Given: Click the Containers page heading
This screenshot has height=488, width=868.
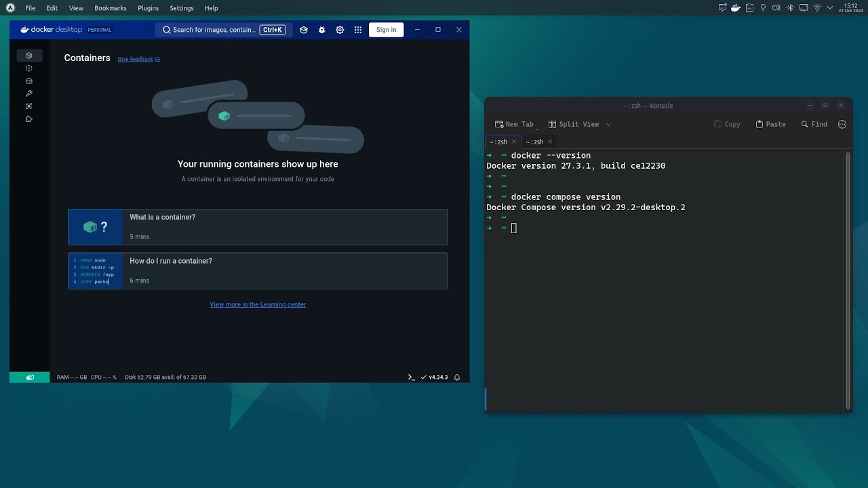Looking at the screenshot, I should pos(87,58).
